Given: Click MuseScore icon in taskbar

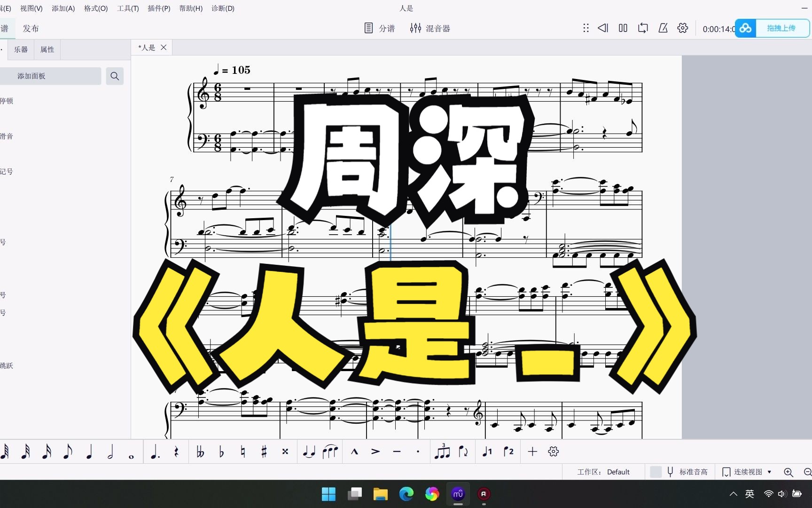Looking at the screenshot, I should (x=458, y=494).
